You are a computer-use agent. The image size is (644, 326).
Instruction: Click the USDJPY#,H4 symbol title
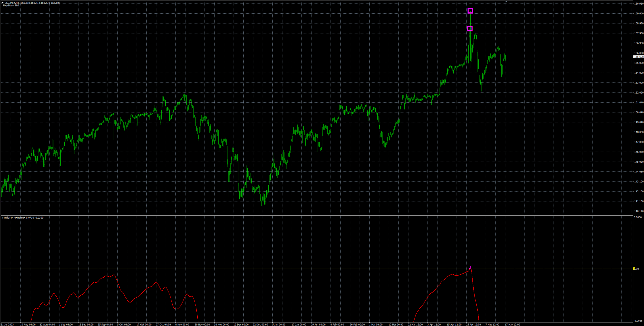[12, 3]
